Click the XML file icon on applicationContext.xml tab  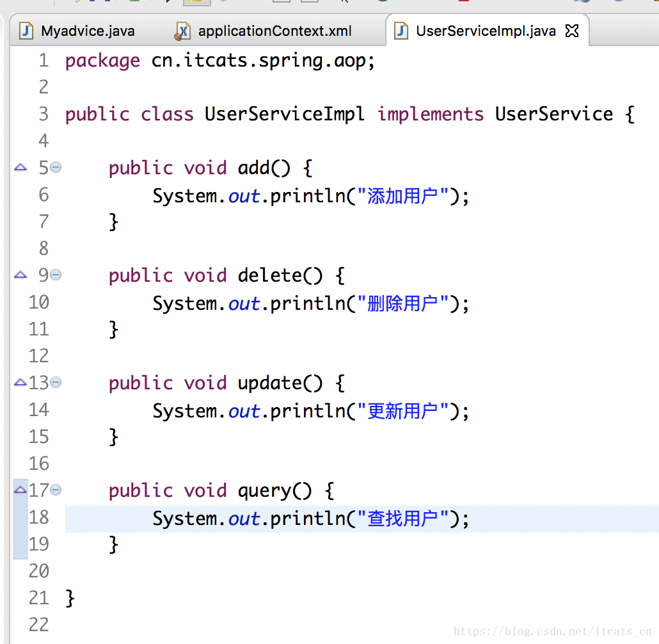pos(182,31)
